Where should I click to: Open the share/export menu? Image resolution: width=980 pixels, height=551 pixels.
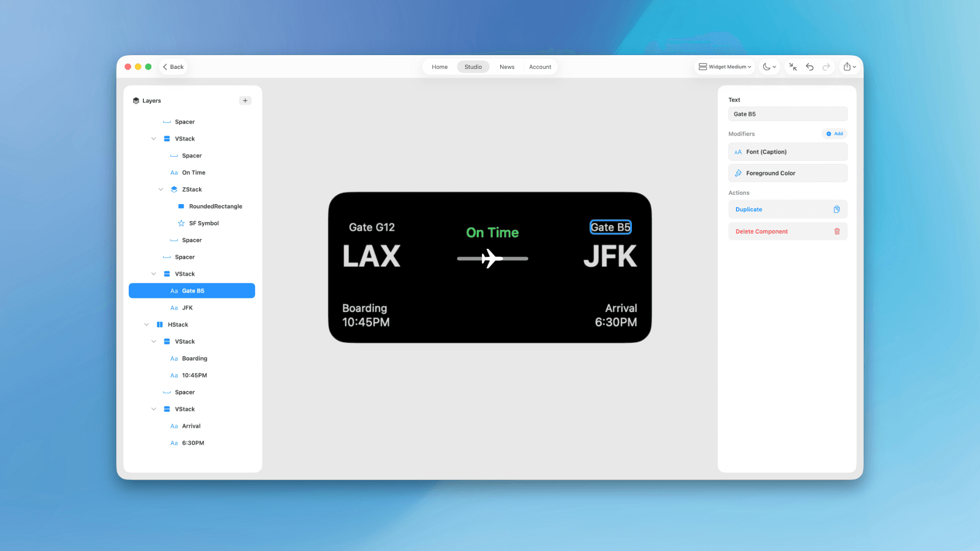point(849,66)
